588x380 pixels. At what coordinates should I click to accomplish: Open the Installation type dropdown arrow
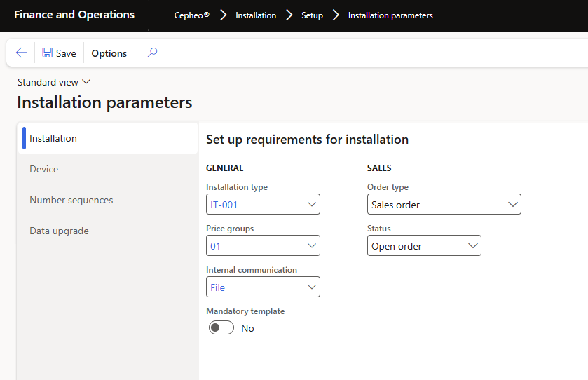point(312,205)
